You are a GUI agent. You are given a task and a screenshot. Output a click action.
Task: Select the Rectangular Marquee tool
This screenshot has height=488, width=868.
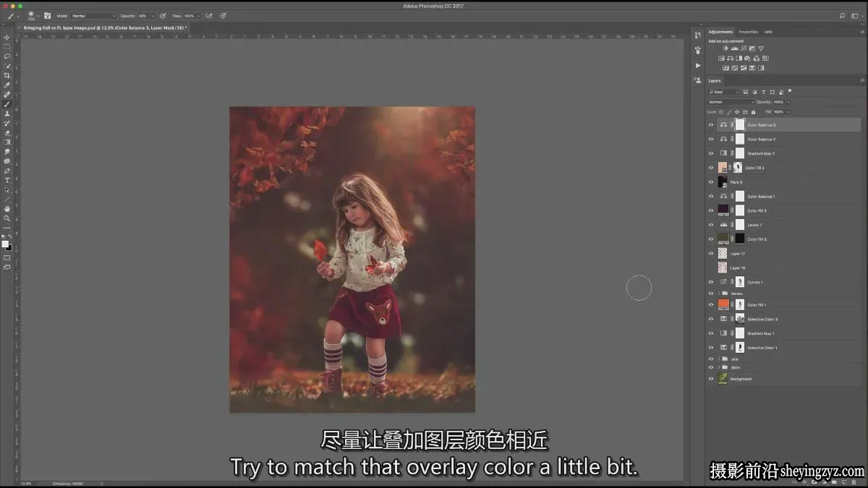[x=7, y=47]
